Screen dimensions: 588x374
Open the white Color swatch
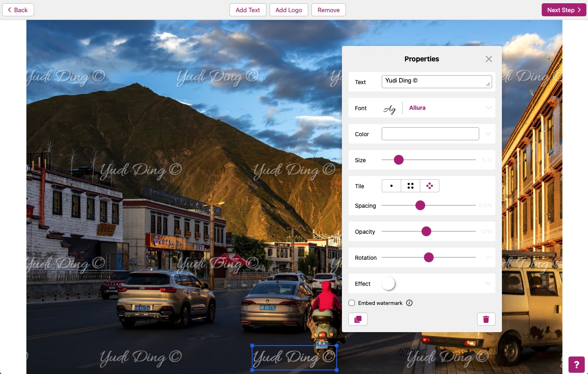coord(430,134)
